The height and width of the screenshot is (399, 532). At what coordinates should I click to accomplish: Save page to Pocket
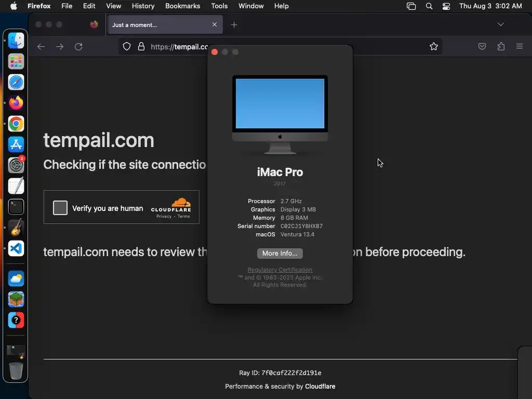482,46
